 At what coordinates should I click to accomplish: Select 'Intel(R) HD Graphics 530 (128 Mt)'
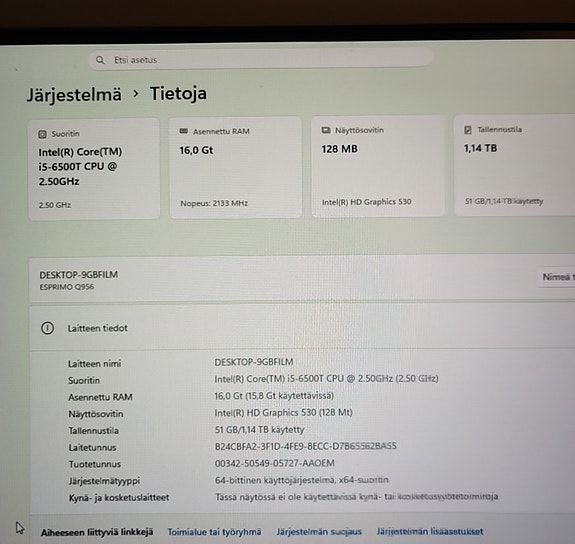click(x=283, y=413)
